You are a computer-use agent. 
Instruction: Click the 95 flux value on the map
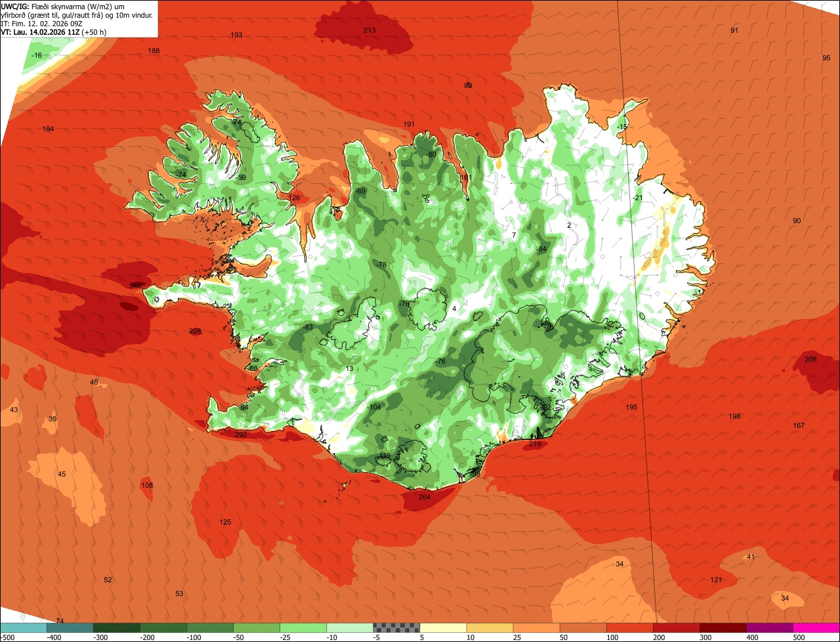tap(826, 58)
